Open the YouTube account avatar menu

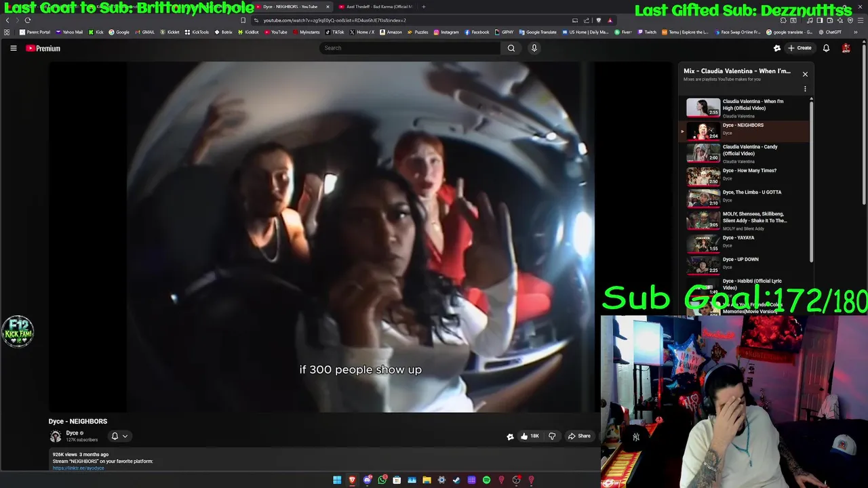pos(846,48)
